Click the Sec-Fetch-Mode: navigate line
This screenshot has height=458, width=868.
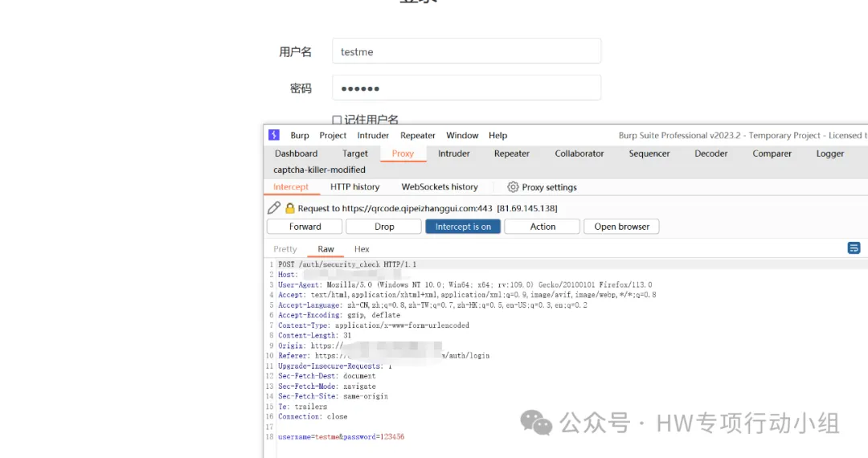click(x=326, y=386)
